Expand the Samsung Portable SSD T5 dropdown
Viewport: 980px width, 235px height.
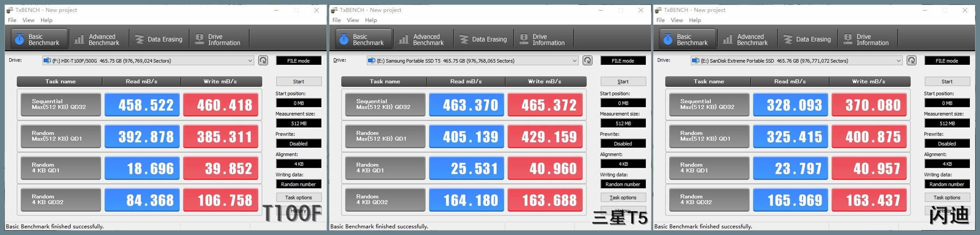tap(574, 61)
